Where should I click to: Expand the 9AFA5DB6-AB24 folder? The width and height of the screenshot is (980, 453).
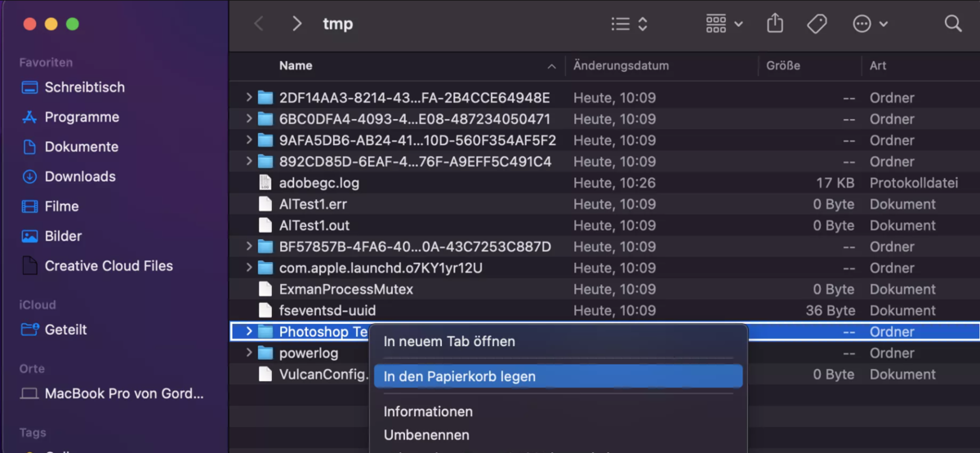pos(249,140)
